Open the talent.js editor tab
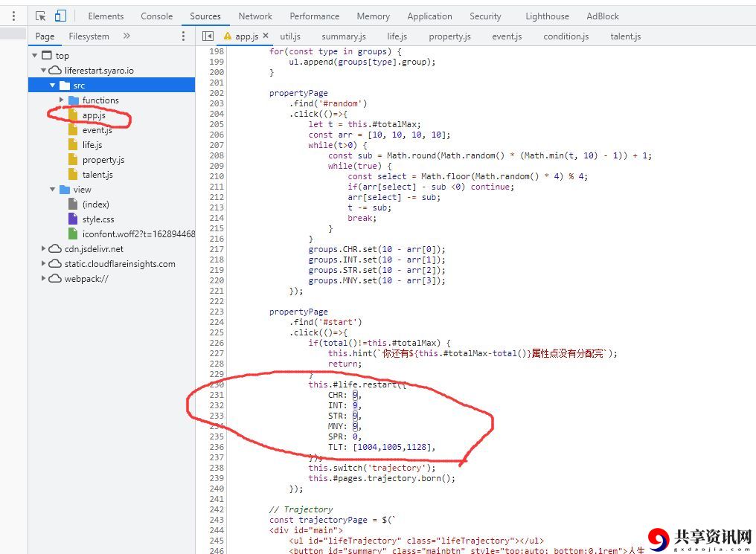 [x=625, y=36]
